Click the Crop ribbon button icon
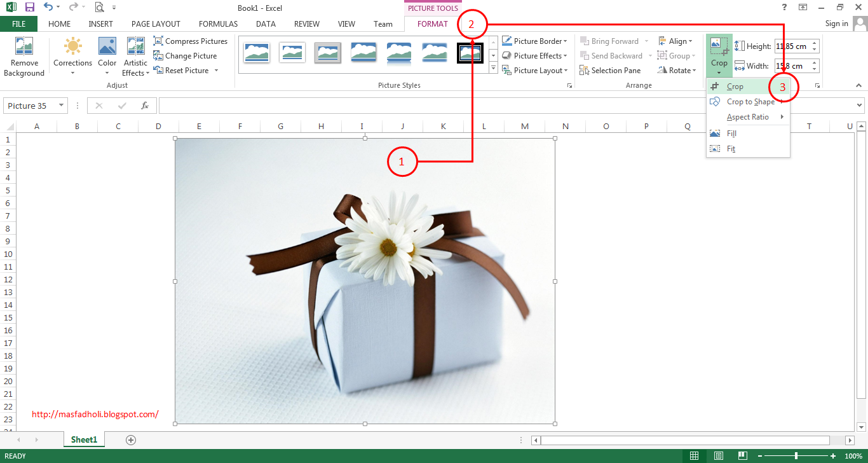Viewport: 868px width, 463px height. point(719,46)
